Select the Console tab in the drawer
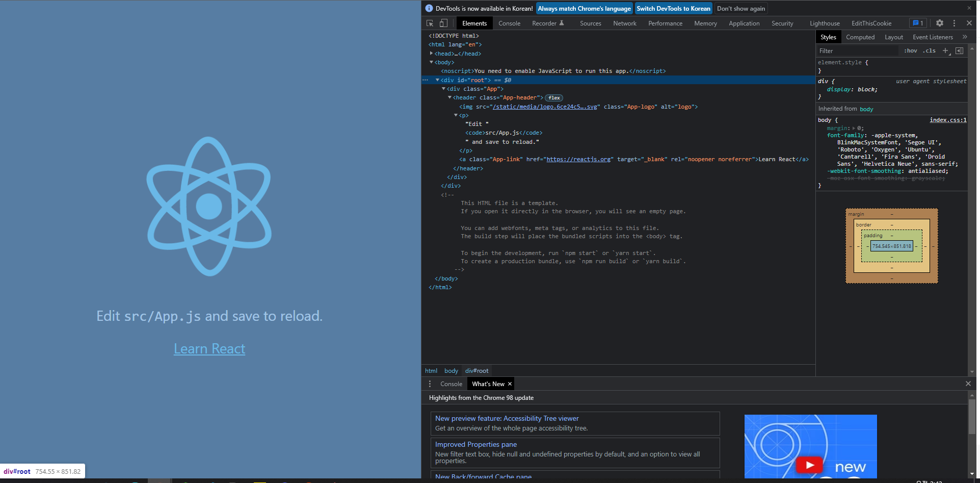The image size is (980, 483). point(451,384)
